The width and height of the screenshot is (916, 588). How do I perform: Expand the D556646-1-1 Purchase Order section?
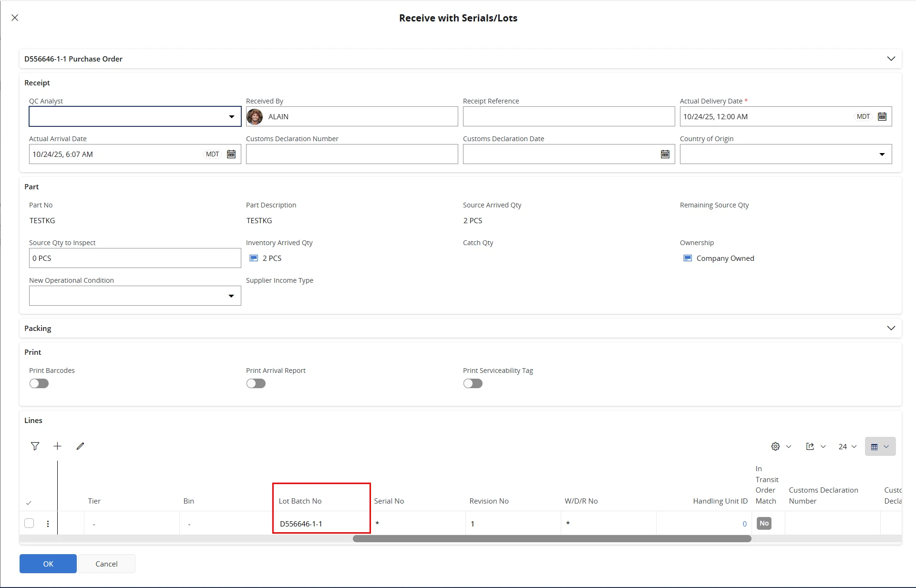point(891,59)
